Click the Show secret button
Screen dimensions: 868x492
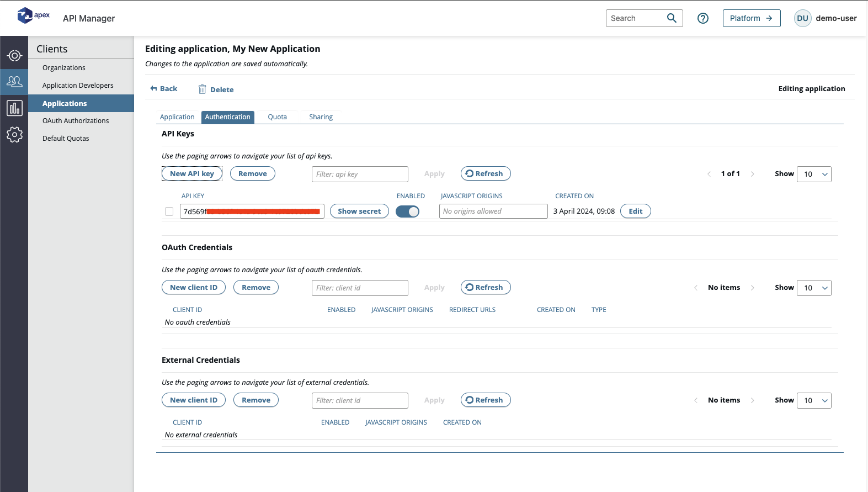coord(359,211)
